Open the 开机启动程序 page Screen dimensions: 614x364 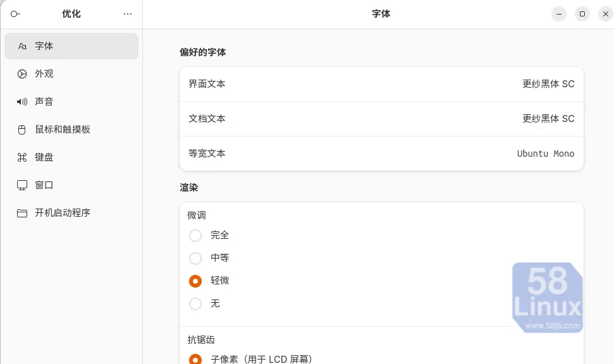pyautogui.click(x=71, y=213)
